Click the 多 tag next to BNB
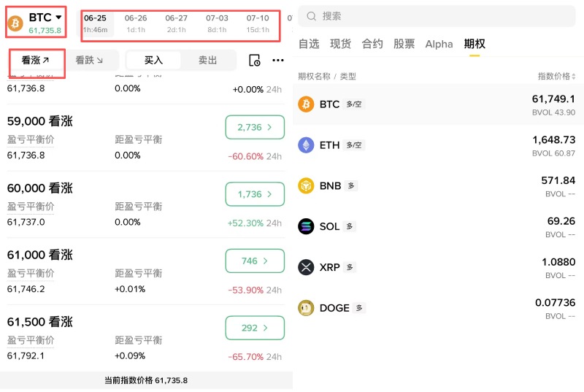The width and height of the screenshot is (584, 392). [x=351, y=185]
